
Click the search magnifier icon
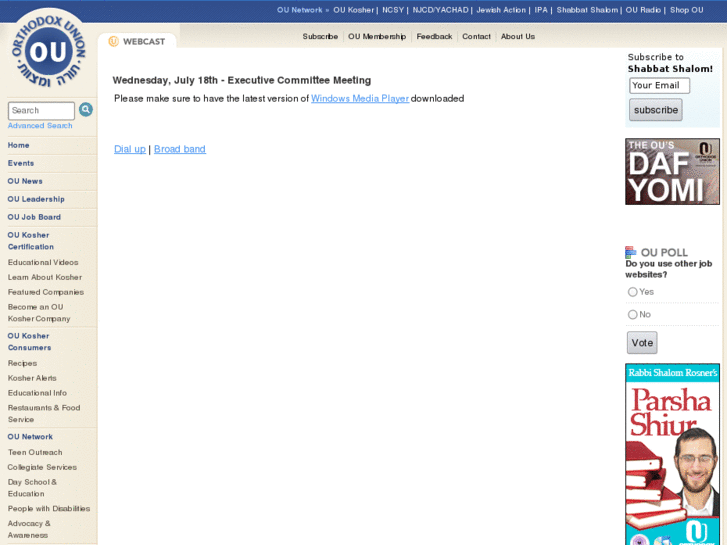tap(86, 109)
